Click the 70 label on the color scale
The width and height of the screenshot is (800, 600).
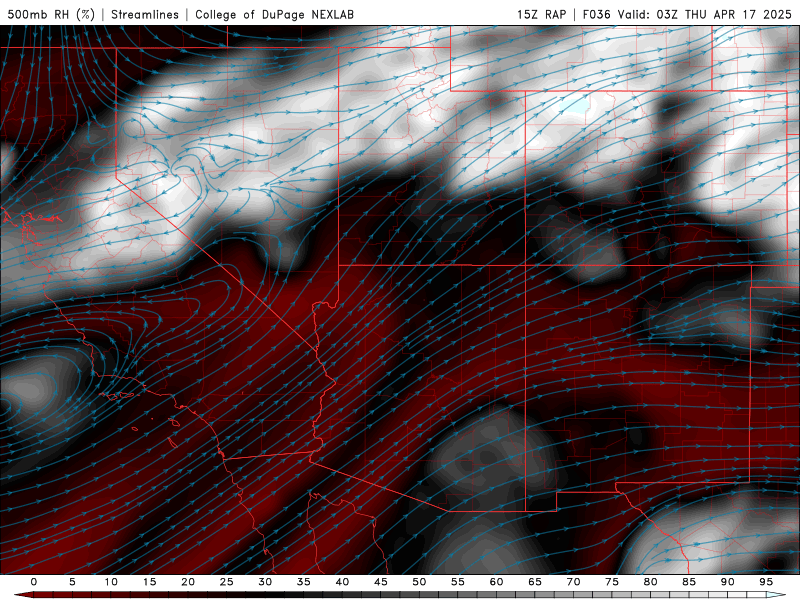[x=573, y=582]
